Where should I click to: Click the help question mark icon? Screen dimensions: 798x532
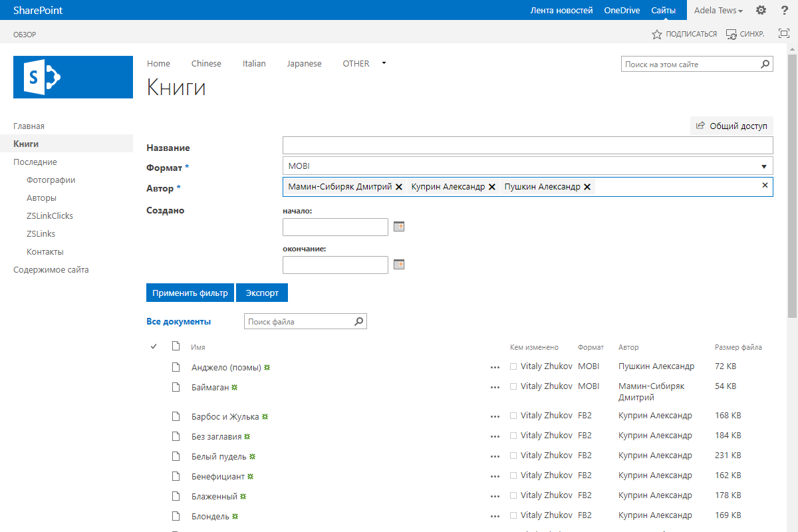(784, 10)
